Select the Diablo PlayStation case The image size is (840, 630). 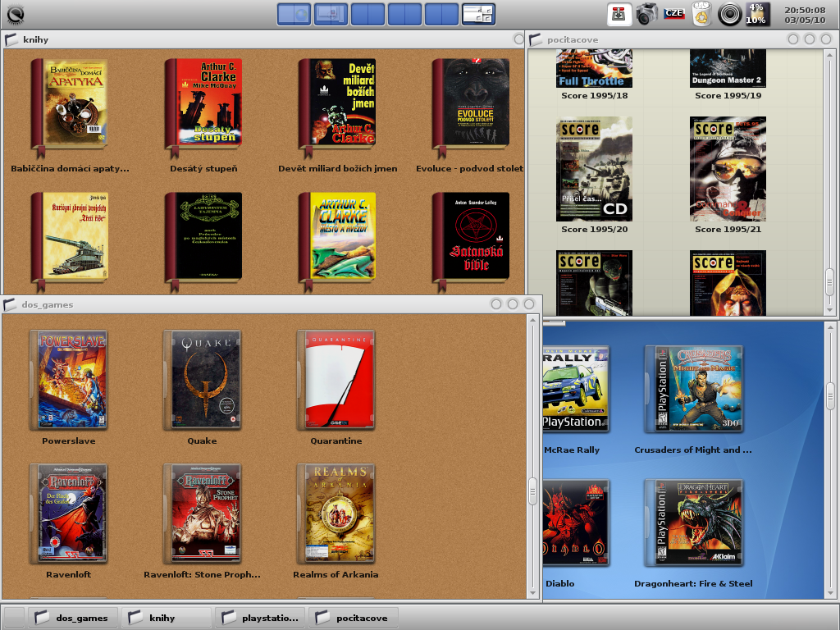pyautogui.click(x=577, y=523)
